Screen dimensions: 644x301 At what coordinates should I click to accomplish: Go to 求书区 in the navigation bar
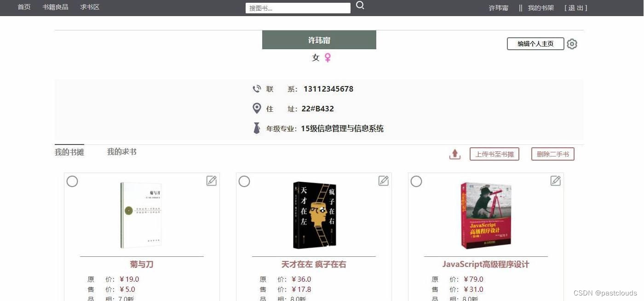(x=90, y=7)
